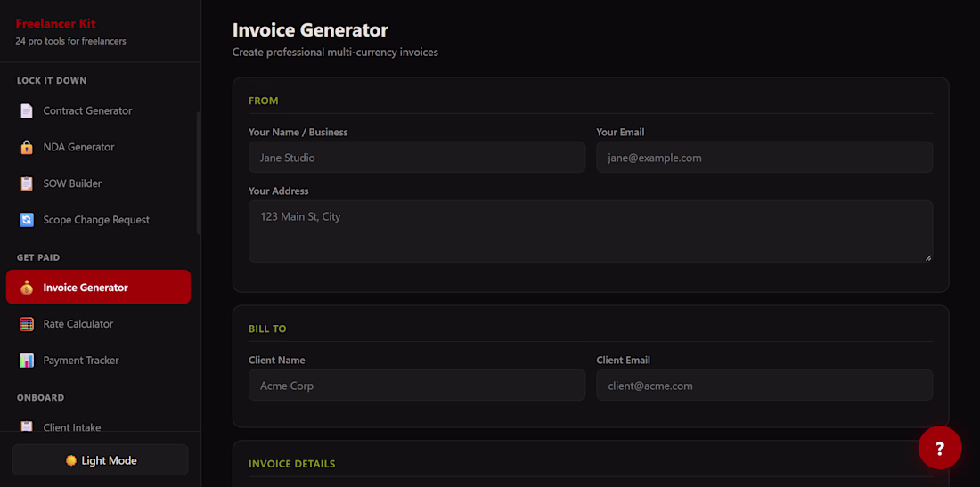Click the 'Your Name / Business' label

(298, 133)
